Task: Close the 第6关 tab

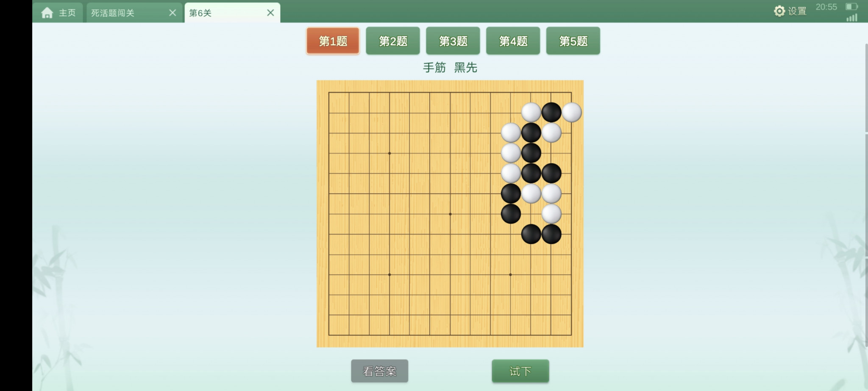Action: pyautogui.click(x=270, y=13)
